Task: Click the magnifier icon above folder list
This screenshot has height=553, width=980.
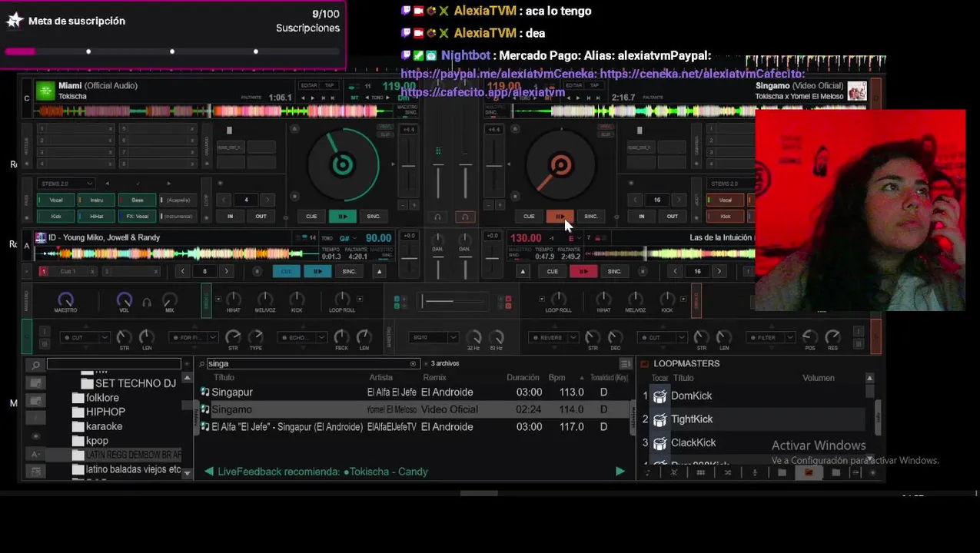Action: point(35,365)
